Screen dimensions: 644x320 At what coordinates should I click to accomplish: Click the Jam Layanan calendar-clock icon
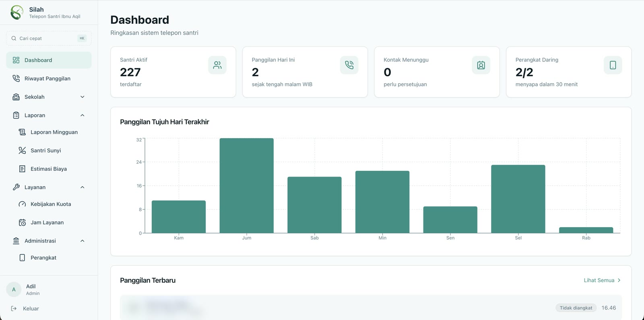tap(22, 222)
